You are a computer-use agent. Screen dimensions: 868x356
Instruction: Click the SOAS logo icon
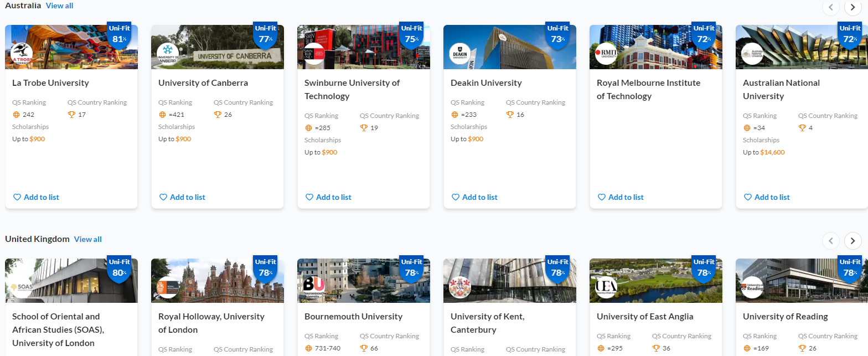pyautogui.click(x=22, y=287)
